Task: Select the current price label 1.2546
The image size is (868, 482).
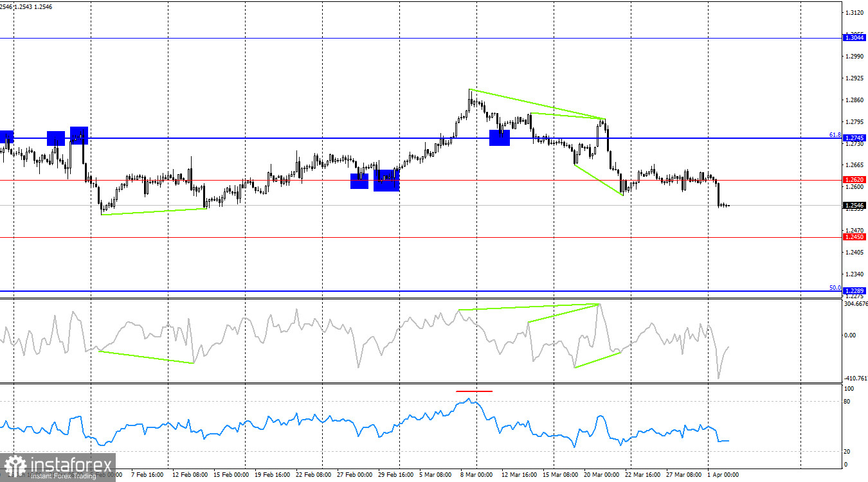Action: [x=854, y=206]
